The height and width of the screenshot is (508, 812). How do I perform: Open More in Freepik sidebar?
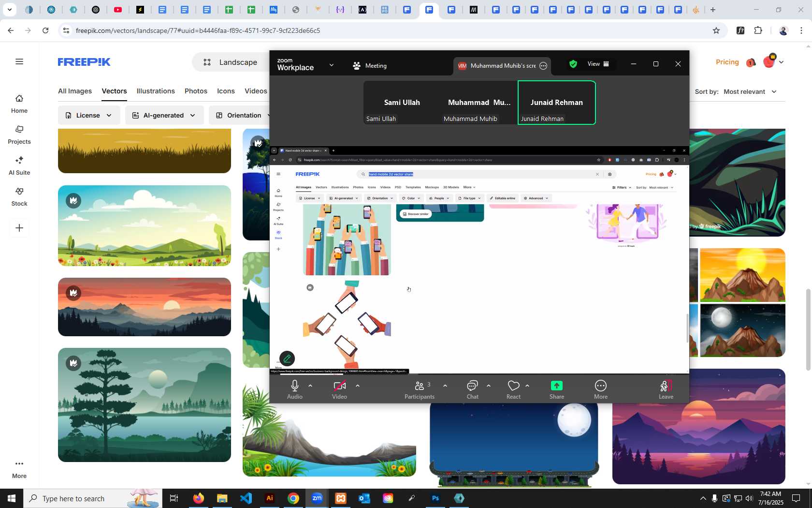pyautogui.click(x=19, y=469)
